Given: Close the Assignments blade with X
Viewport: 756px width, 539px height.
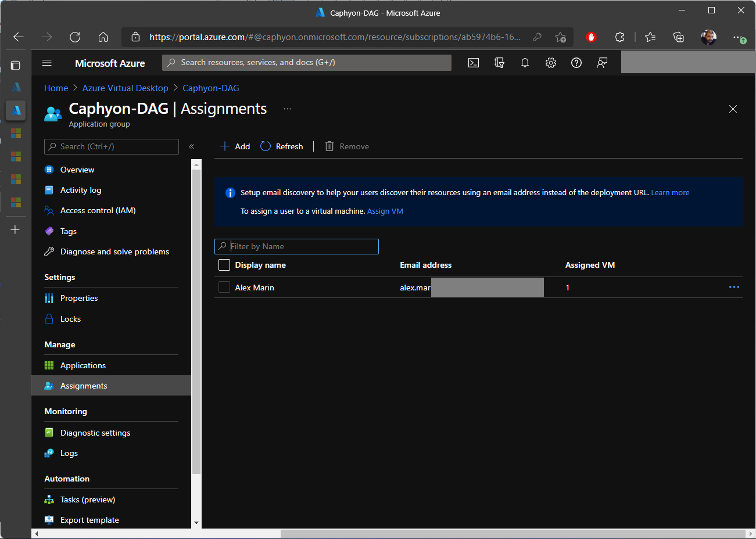Looking at the screenshot, I should click(x=733, y=109).
